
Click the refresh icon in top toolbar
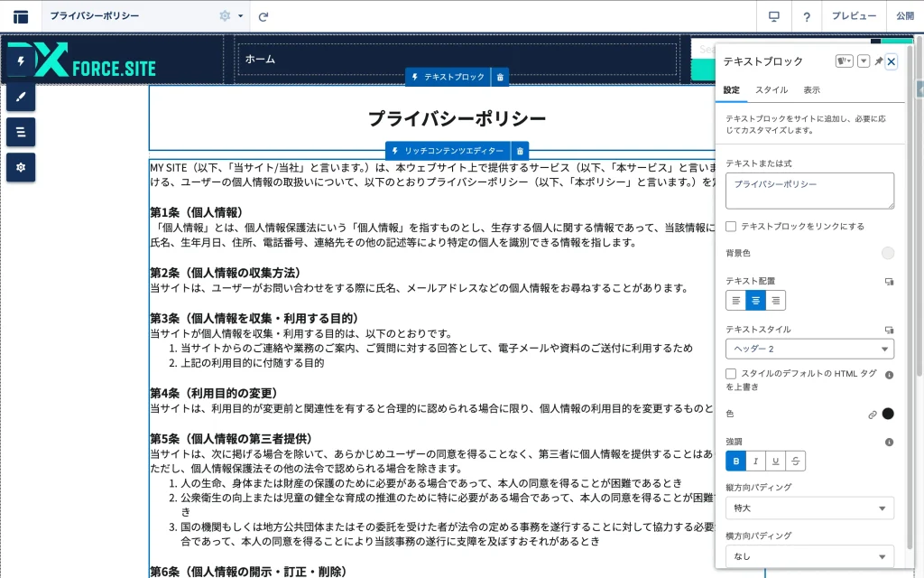263,16
